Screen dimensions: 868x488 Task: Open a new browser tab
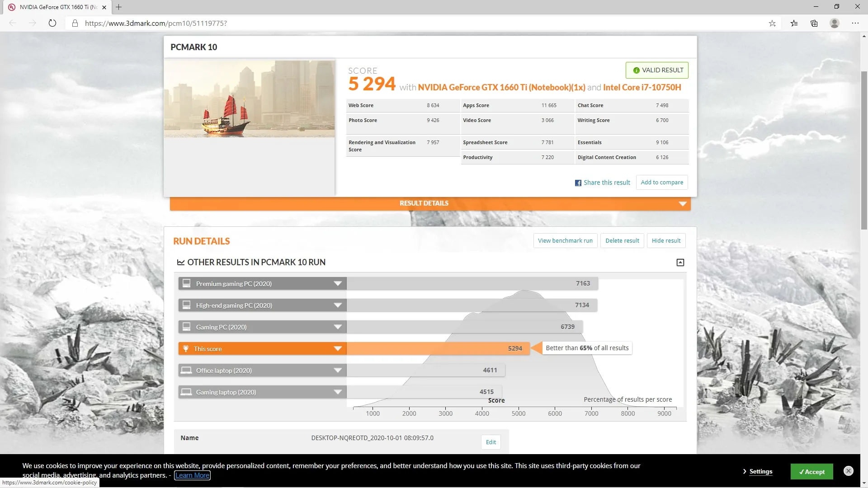[118, 7]
